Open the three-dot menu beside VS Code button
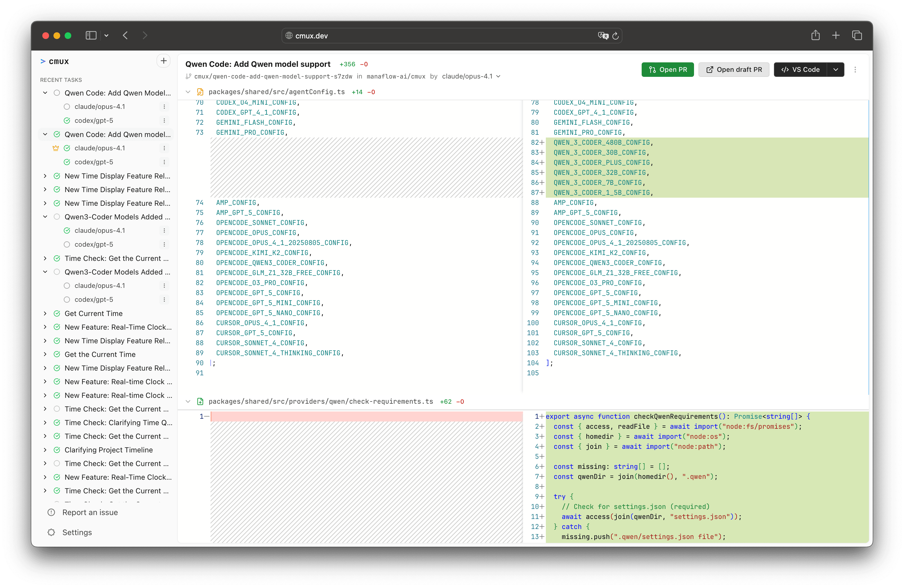Viewport: 904px width, 588px height. tap(855, 70)
